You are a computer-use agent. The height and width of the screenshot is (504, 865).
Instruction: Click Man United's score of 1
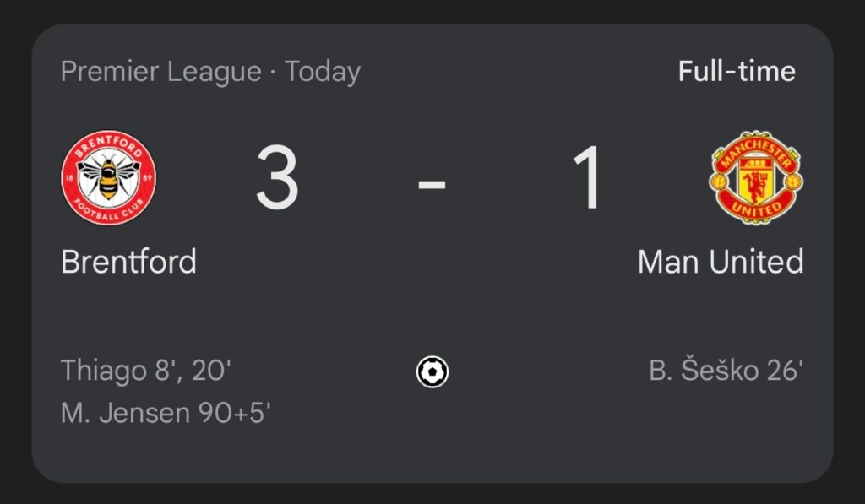pyautogui.click(x=588, y=177)
